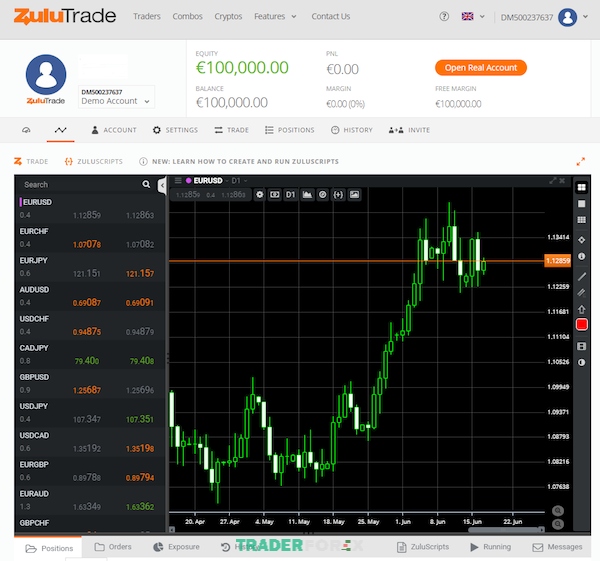Open the SETTINGS tab
The image size is (600, 561).
click(175, 130)
